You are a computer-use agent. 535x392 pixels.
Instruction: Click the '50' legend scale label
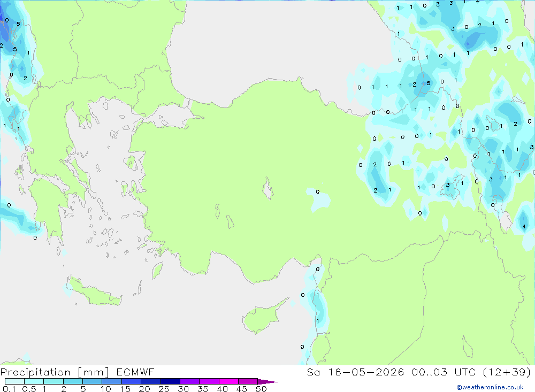[x=261, y=389]
